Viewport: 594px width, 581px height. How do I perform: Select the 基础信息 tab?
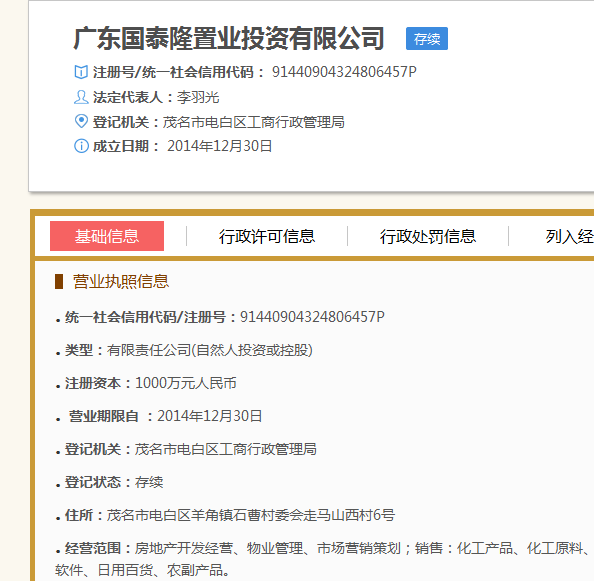click(107, 236)
